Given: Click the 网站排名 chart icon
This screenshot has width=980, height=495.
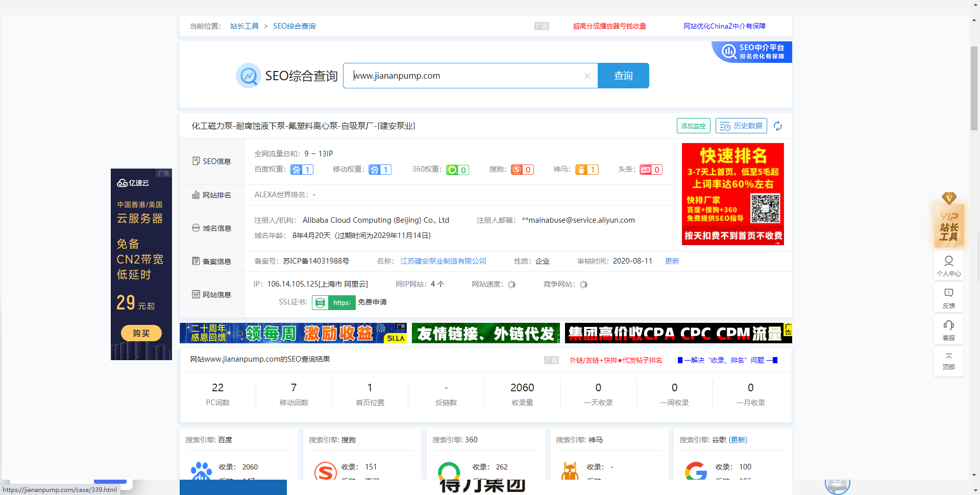Looking at the screenshot, I should coord(195,195).
